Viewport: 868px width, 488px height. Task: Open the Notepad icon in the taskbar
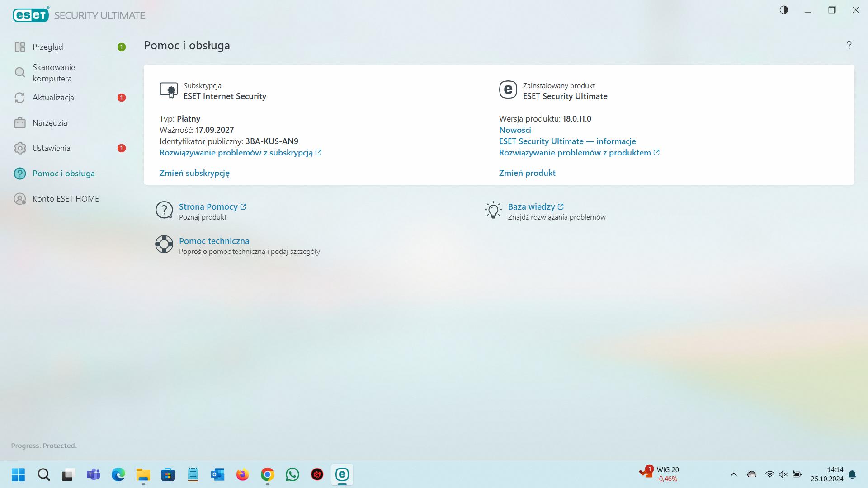(x=193, y=475)
